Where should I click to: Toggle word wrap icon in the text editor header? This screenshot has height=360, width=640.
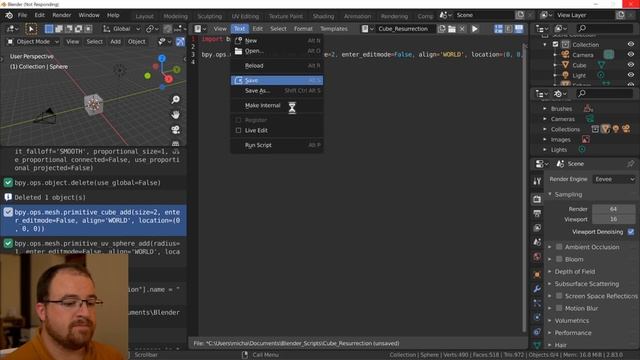pyautogui.click(x=509, y=29)
